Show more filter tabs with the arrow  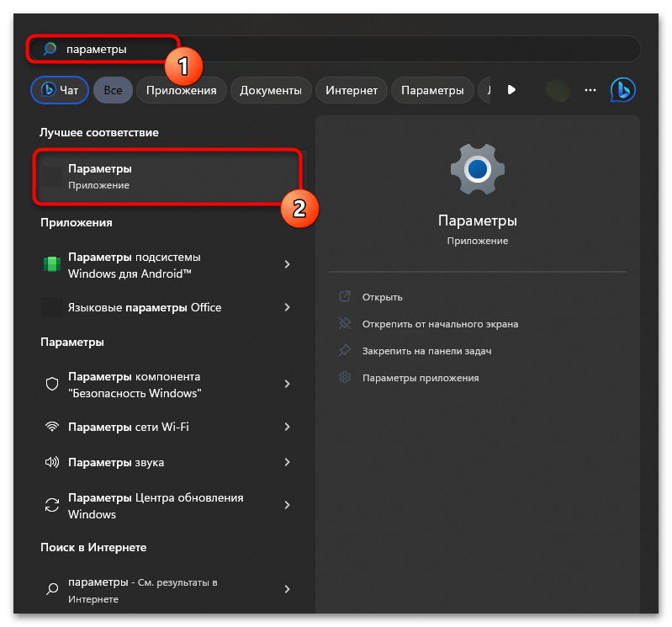click(x=511, y=90)
